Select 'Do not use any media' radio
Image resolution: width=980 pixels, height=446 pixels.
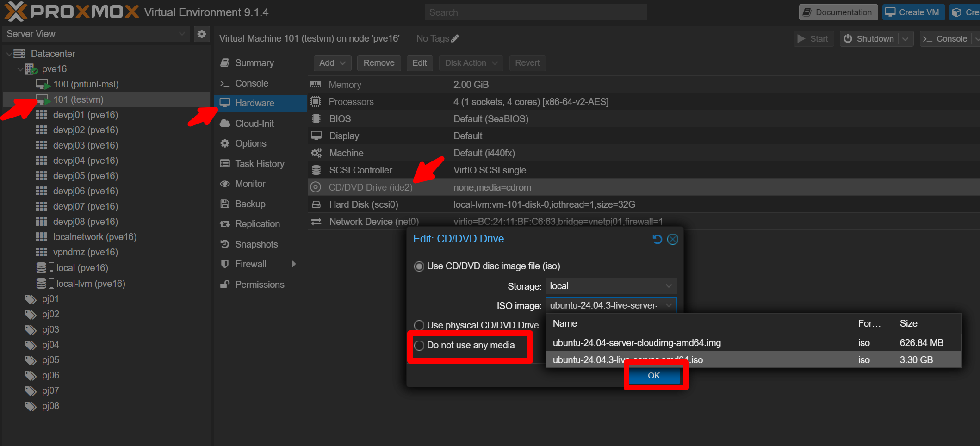pyautogui.click(x=419, y=346)
